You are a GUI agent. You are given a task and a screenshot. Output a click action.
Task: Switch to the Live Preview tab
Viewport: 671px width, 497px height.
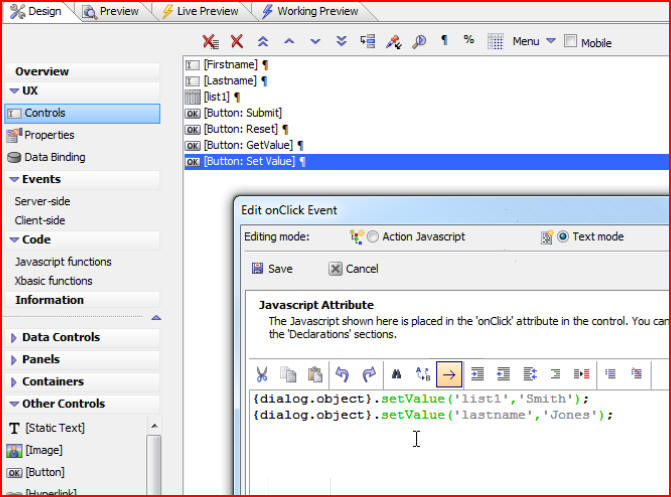[200, 11]
